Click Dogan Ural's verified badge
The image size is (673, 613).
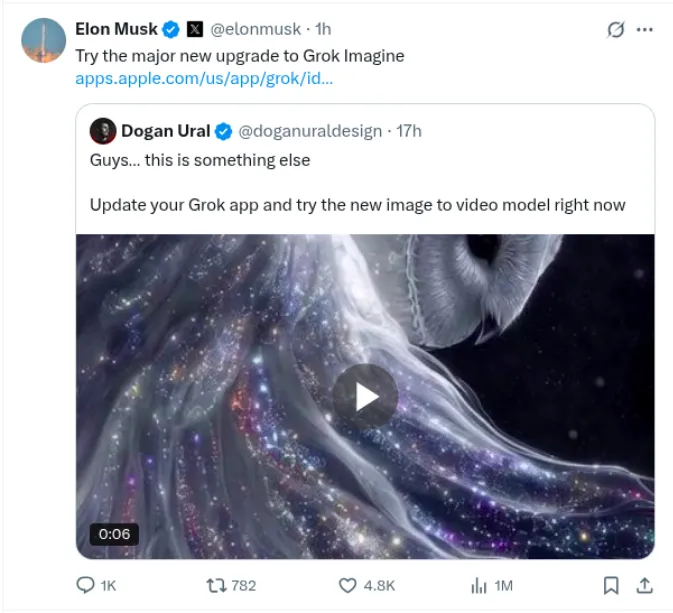coord(224,131)
